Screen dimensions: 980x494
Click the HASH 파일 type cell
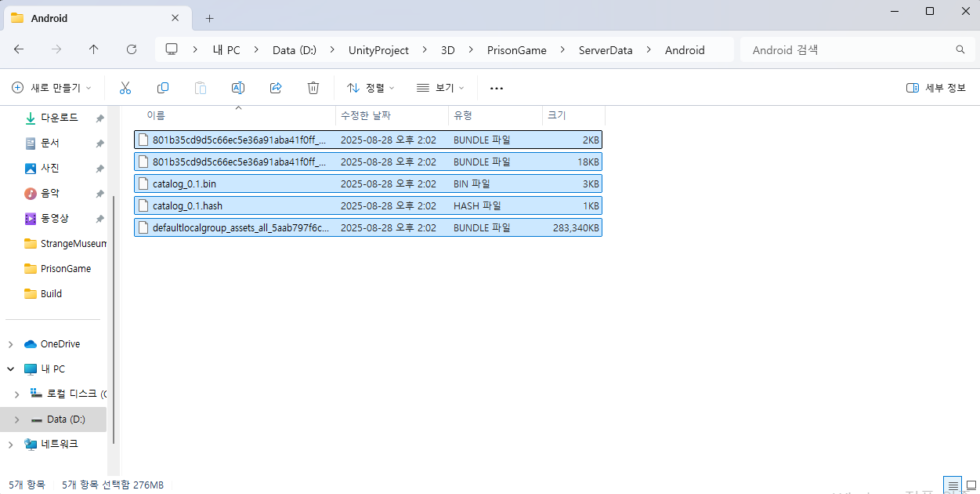[477, 205]
